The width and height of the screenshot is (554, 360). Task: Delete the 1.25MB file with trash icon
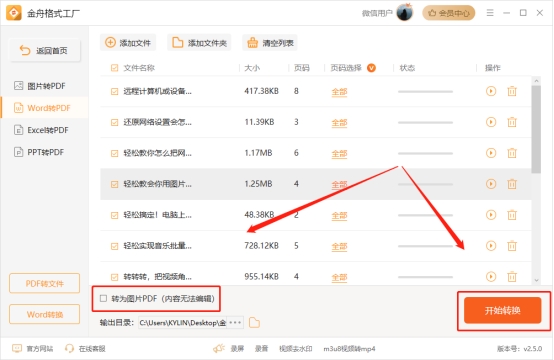click(512, 184)
